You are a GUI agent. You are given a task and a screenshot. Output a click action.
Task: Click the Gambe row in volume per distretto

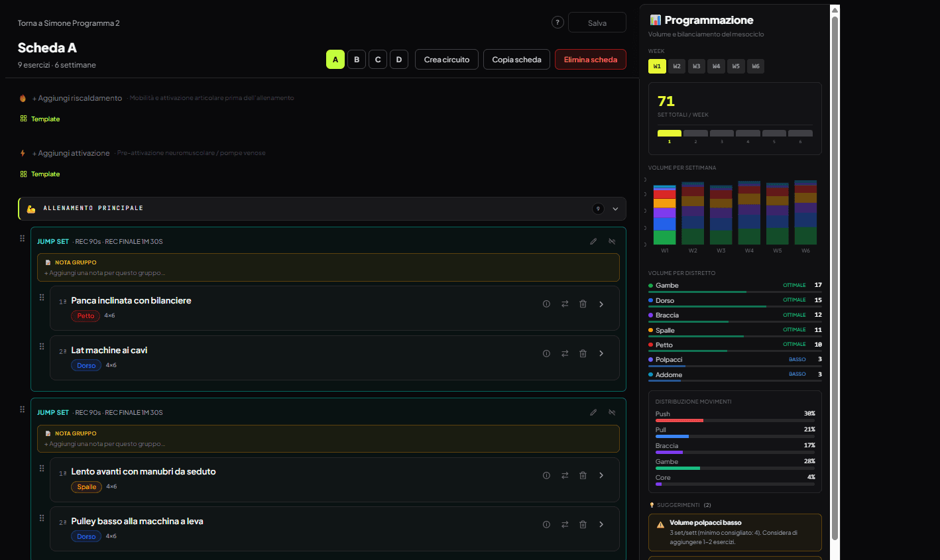pyautogui.click(x=734, y=287)
